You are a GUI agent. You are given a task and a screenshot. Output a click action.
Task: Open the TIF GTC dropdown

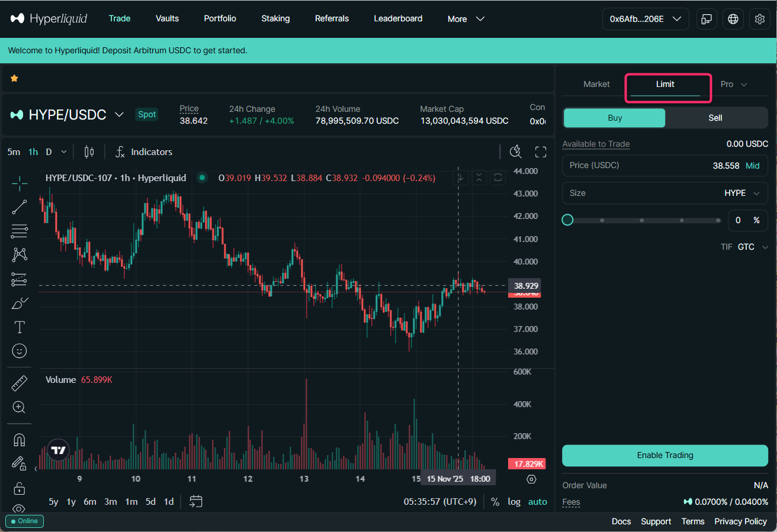[x=752, y=247]
